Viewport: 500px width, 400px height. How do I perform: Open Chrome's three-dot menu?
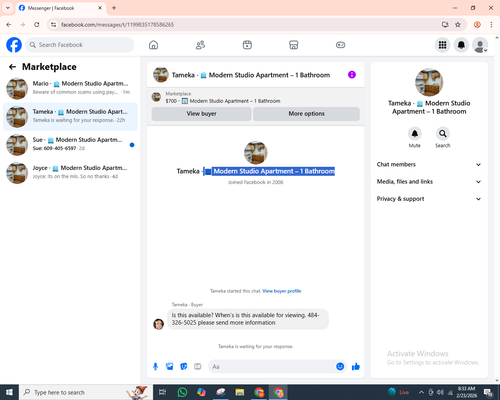pos(491,25)
